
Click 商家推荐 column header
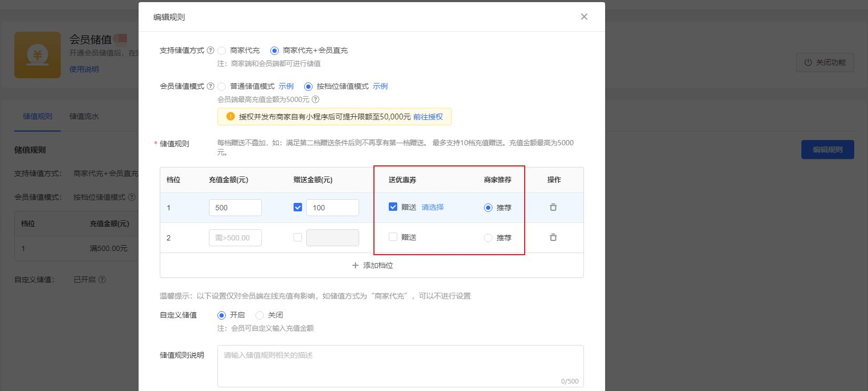coord(498,180)
